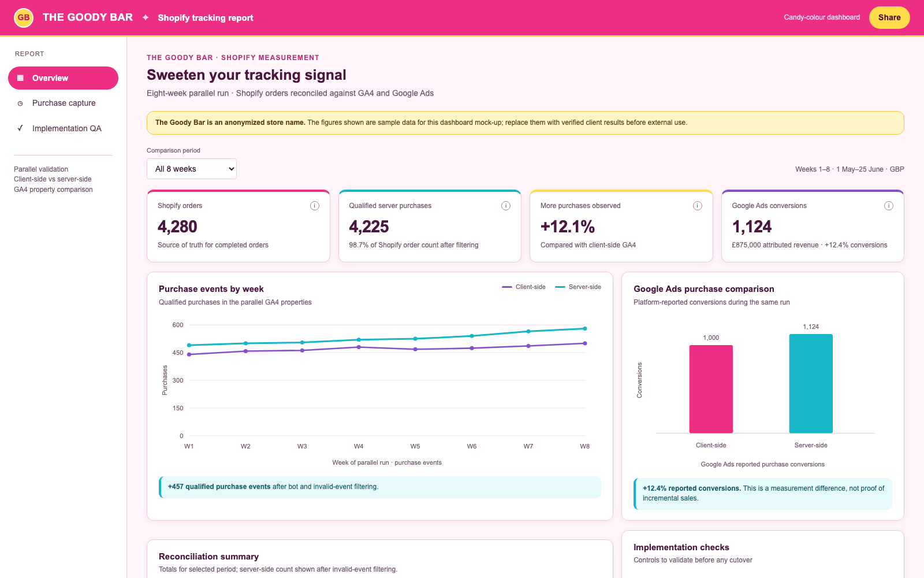Open the info icon for Qualified server purchases
This screenshot has width=924, height=578.
506,206
